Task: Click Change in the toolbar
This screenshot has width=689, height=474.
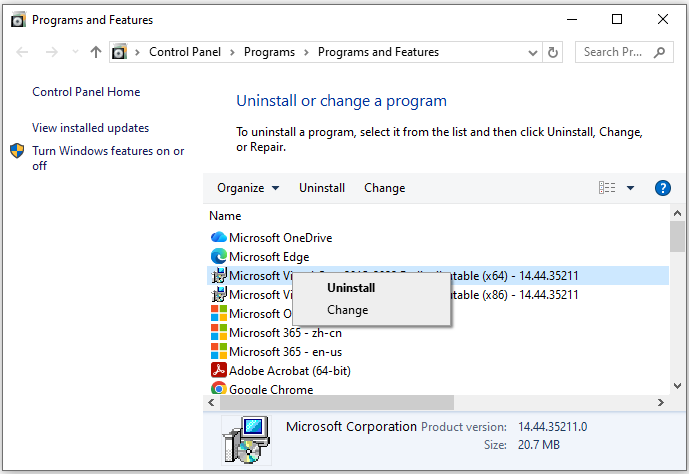Action: (384, 188)
